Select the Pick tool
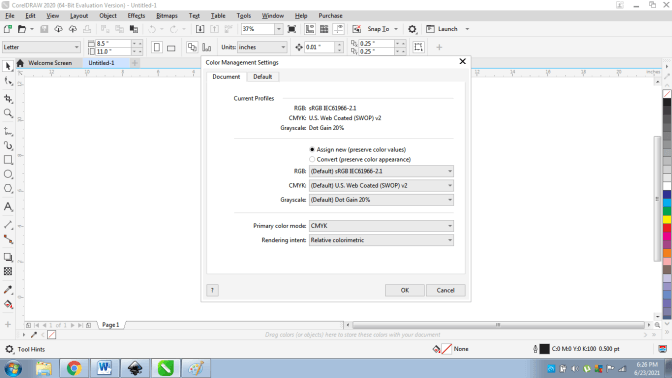 [x=8, y=66]
